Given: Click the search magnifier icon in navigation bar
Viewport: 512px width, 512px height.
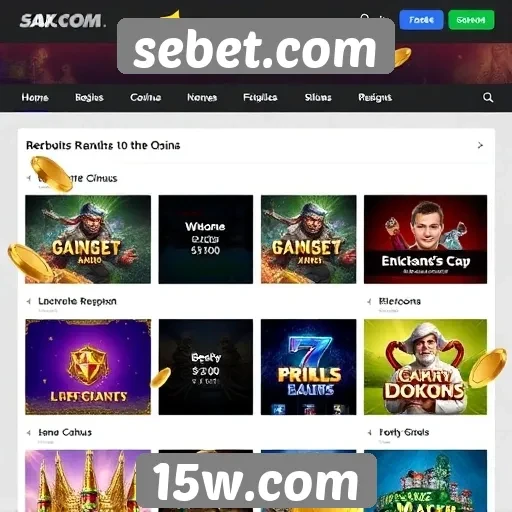Looking at the screenshot, I should (x=488, y=97).
